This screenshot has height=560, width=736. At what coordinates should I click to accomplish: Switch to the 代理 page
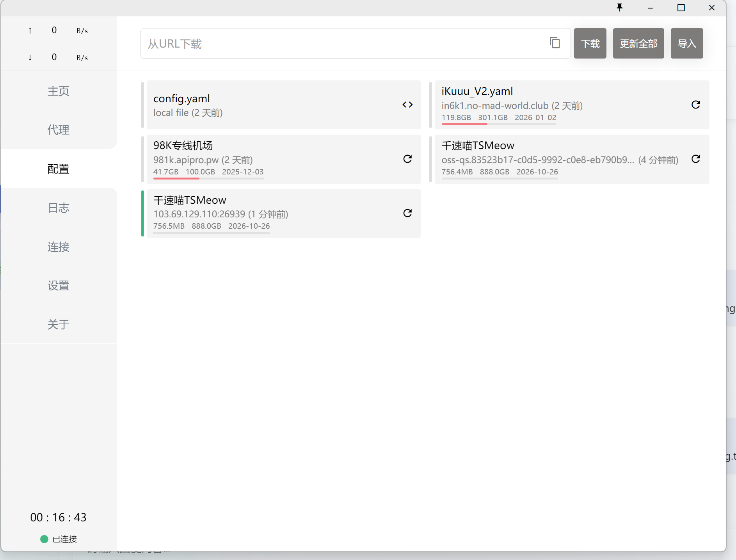pos(59,130)
